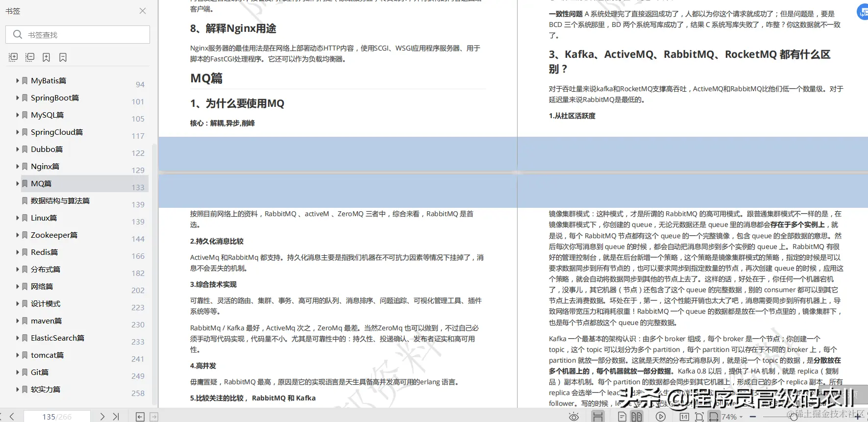Expand the Dubbo篇 bookmark
The image size is (868, 422).
point(18,149)
